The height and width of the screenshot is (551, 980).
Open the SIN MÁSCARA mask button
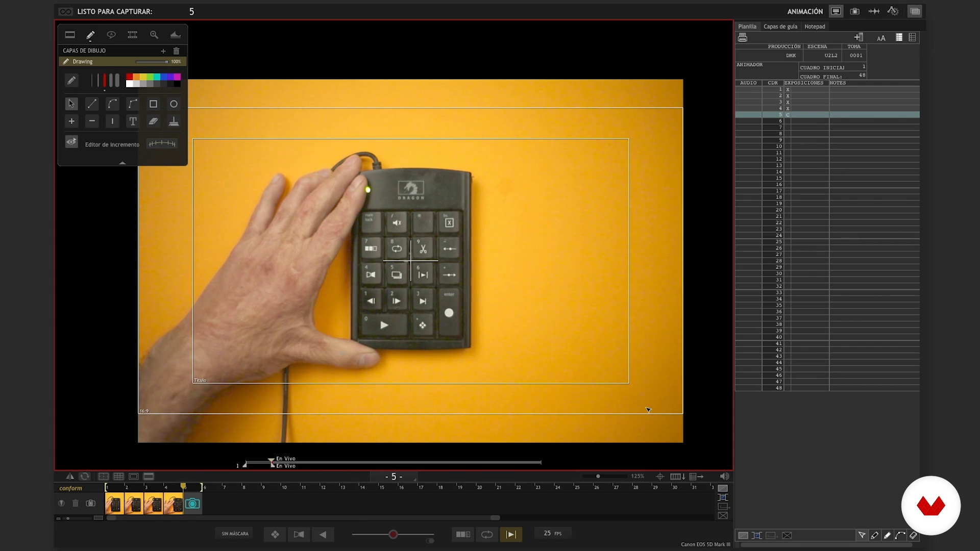(235, 534)
